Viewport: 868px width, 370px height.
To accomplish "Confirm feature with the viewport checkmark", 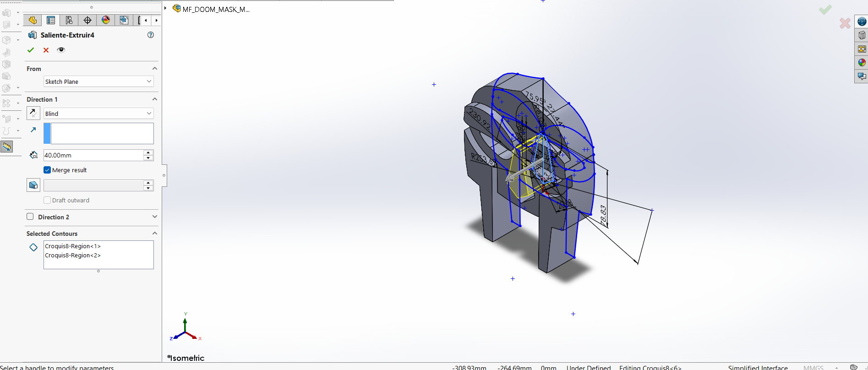I will (825, 10).
